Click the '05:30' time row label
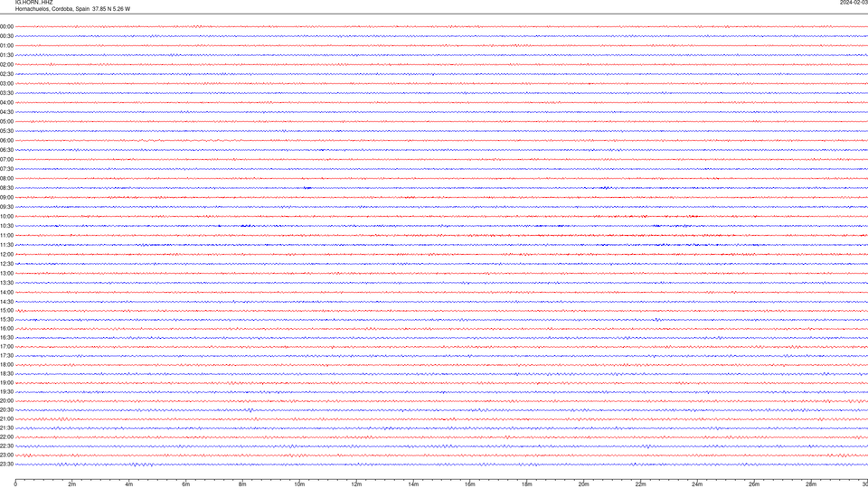The width and height of the screenshot is (868, 488). pyautogui.click(x=6, y=131)
